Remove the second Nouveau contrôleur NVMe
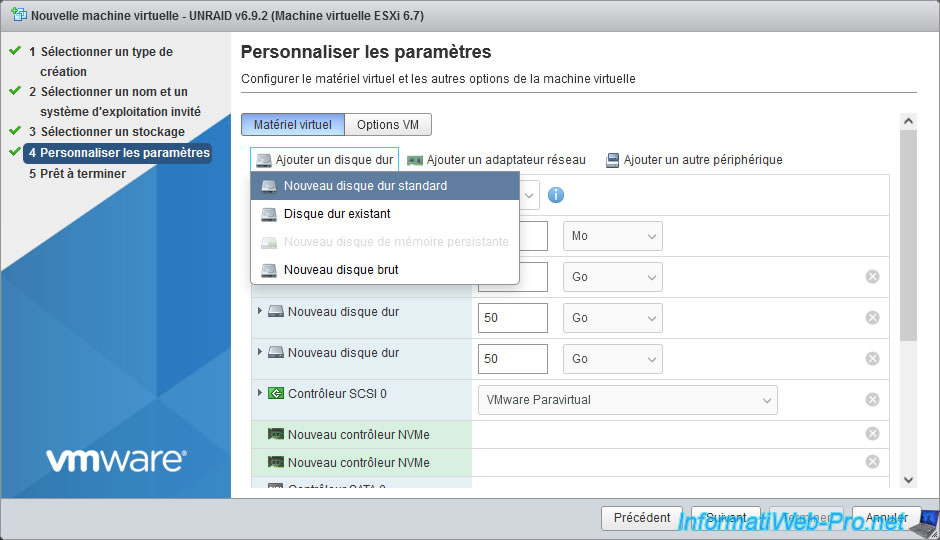The image size is (940, 540). click(872, 462)
